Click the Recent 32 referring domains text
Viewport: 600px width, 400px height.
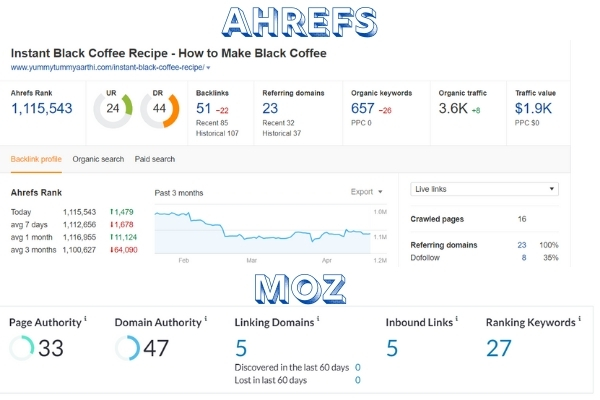(278, 123)
